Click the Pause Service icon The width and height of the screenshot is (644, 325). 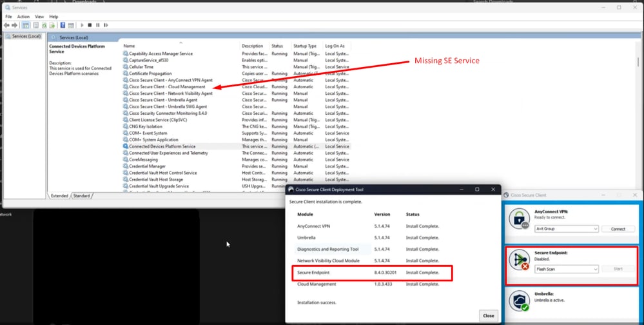tap(98, 26)
